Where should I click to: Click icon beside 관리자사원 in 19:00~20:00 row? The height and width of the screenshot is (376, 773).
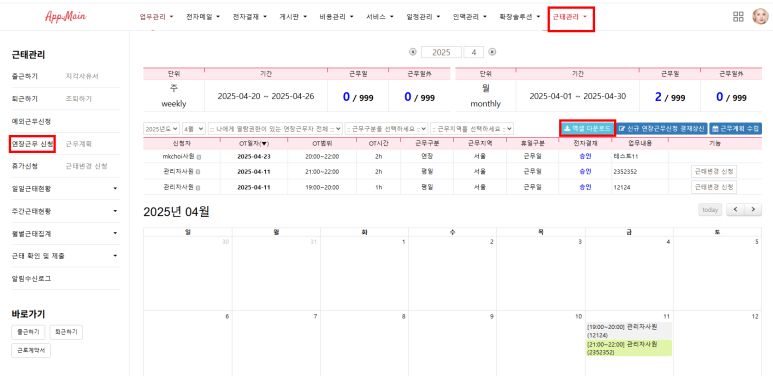(199, 187)
